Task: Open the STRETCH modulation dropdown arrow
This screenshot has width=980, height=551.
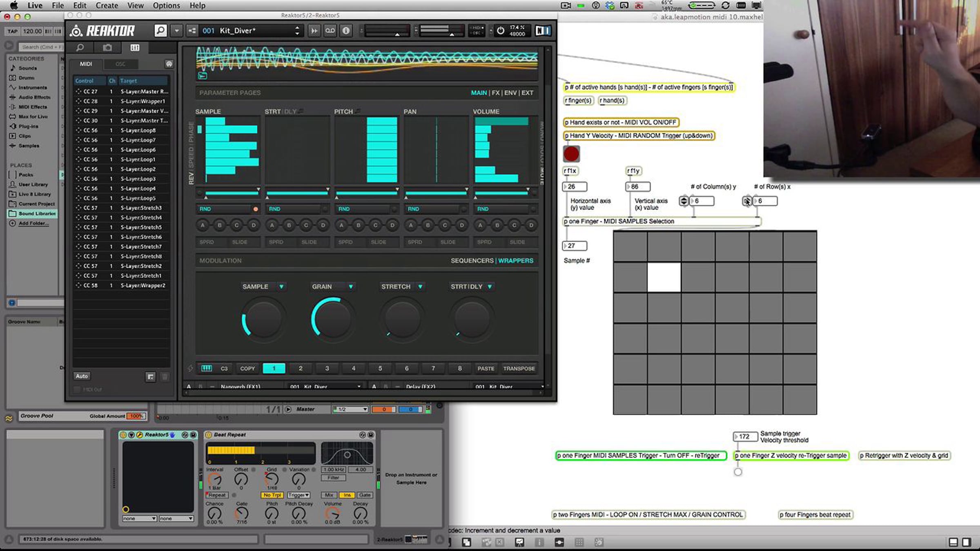Action: point(420,287)
